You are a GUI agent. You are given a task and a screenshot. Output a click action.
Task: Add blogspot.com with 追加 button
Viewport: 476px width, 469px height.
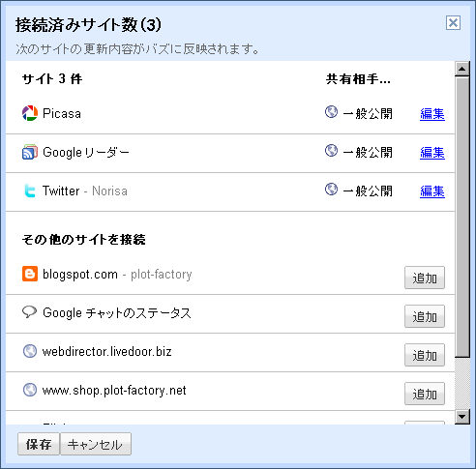[x=425, y=278]
